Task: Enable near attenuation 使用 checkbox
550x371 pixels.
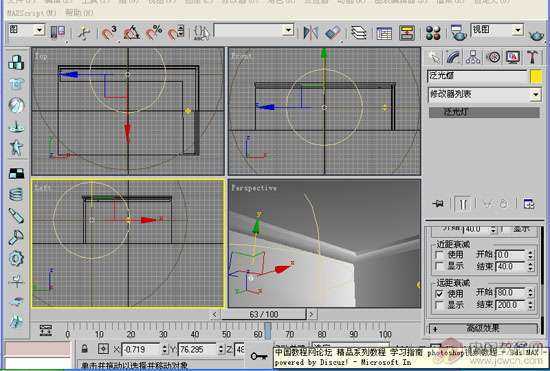Action: point(439,255)
